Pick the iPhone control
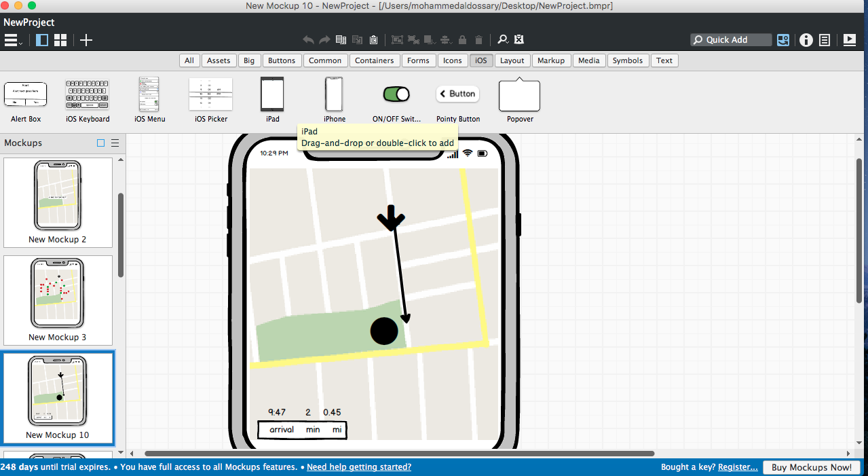Screen dimensions: 868x476 coord(334,99)
